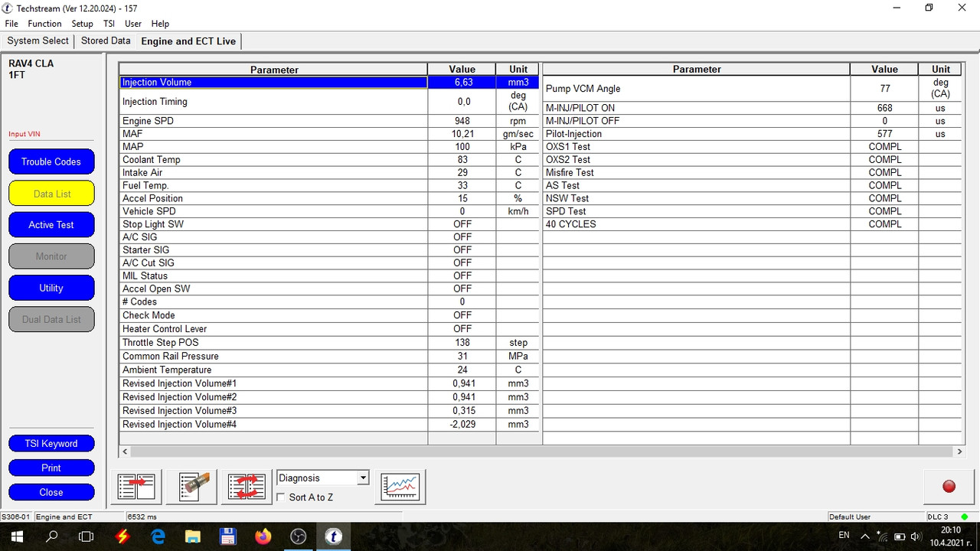
Task: Open the red lightning bolt taskbar app
Action: click(122, 536)
